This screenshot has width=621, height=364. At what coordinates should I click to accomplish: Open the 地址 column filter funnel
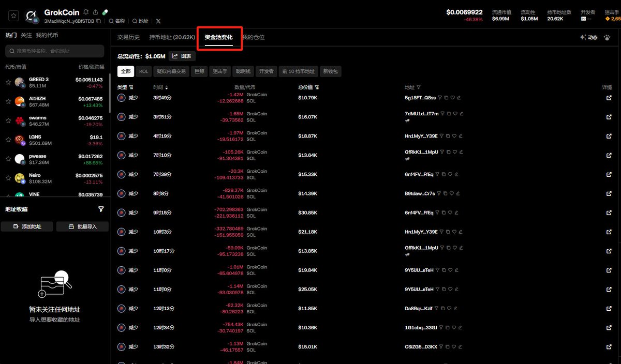point(419,87)
